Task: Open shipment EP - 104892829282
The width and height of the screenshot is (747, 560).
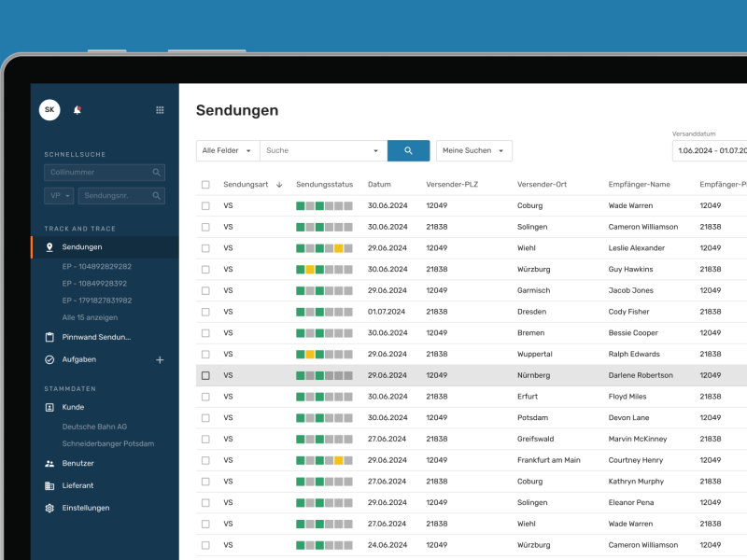Action: [x=96, y=266]
